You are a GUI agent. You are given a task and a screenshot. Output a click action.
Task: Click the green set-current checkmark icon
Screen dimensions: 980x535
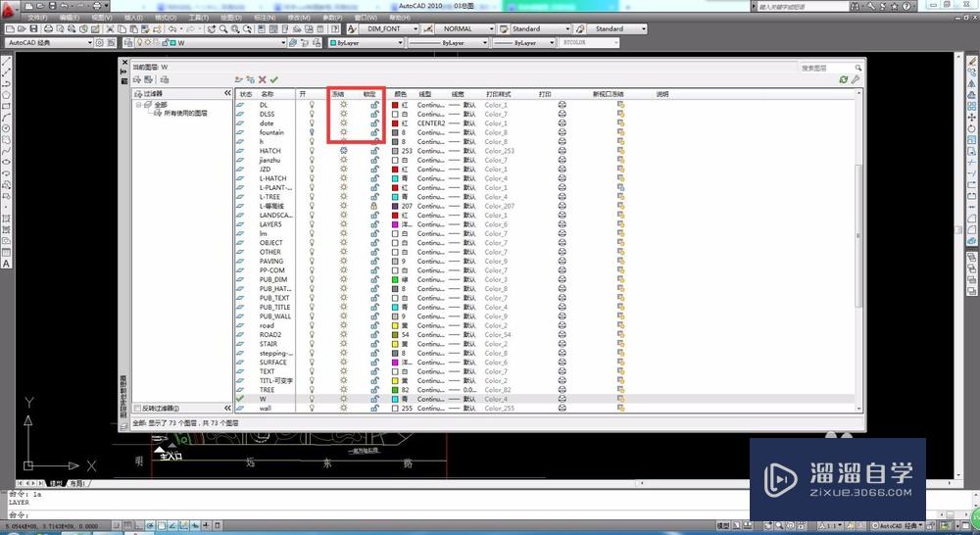(274, 79)
